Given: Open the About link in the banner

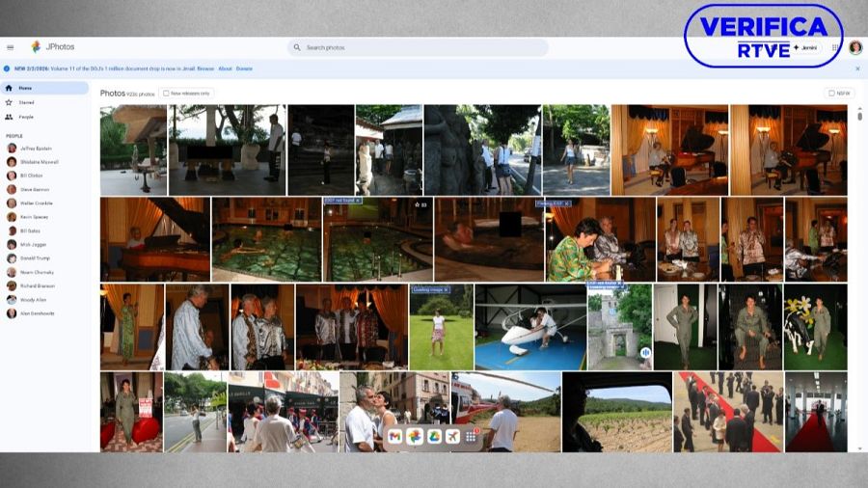Looking at the screenshot, I should (x=225, y=68).
